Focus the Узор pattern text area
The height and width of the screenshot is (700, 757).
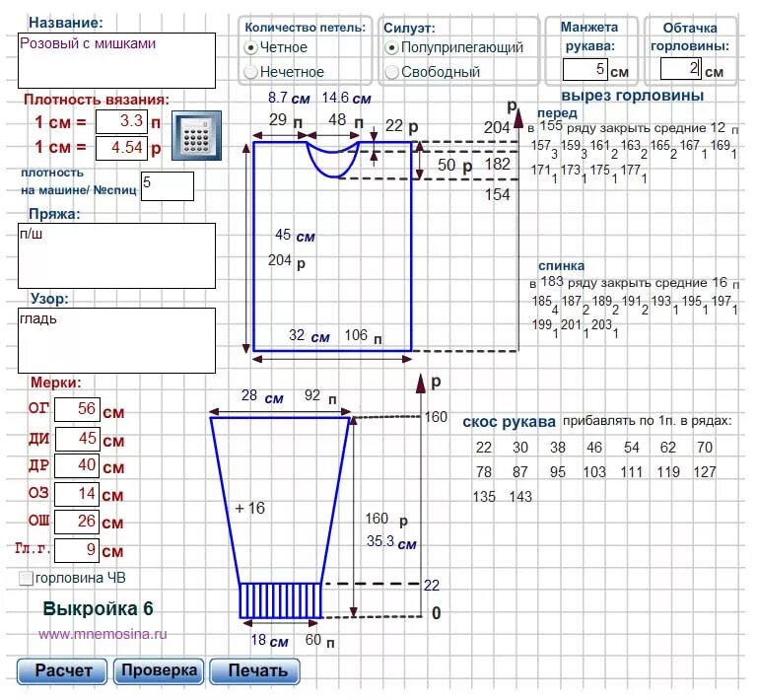point(117,340)
